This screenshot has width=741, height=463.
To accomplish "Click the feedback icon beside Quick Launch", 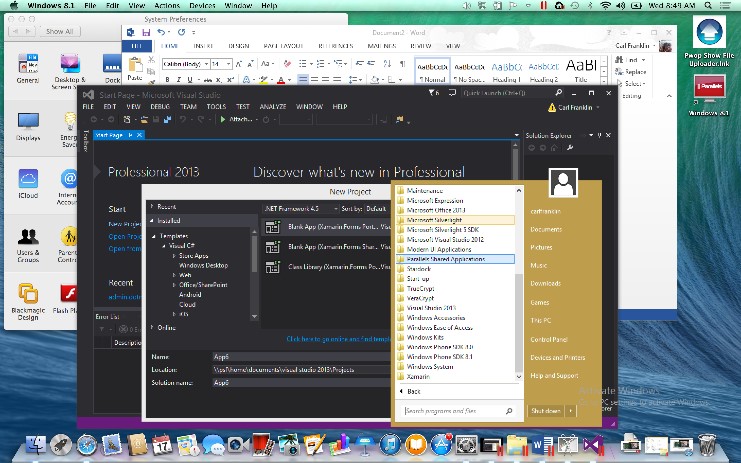I will 452,93.
